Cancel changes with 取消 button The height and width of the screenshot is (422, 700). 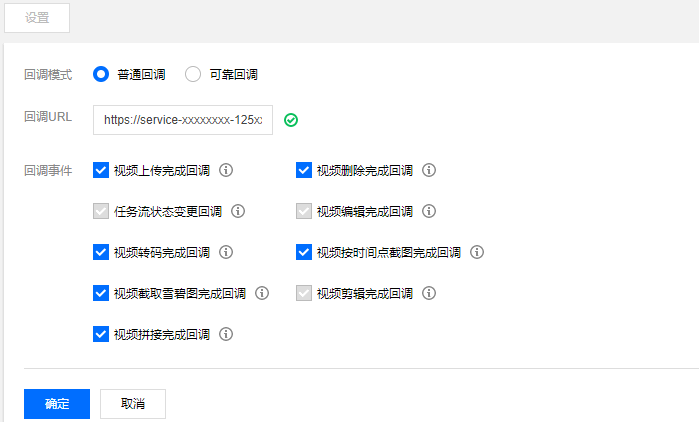133,404
